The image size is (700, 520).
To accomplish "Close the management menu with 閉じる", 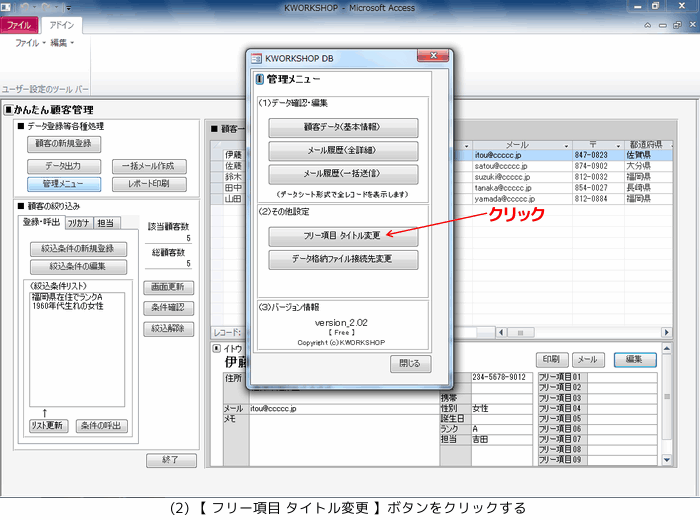I will click(410, 364).
